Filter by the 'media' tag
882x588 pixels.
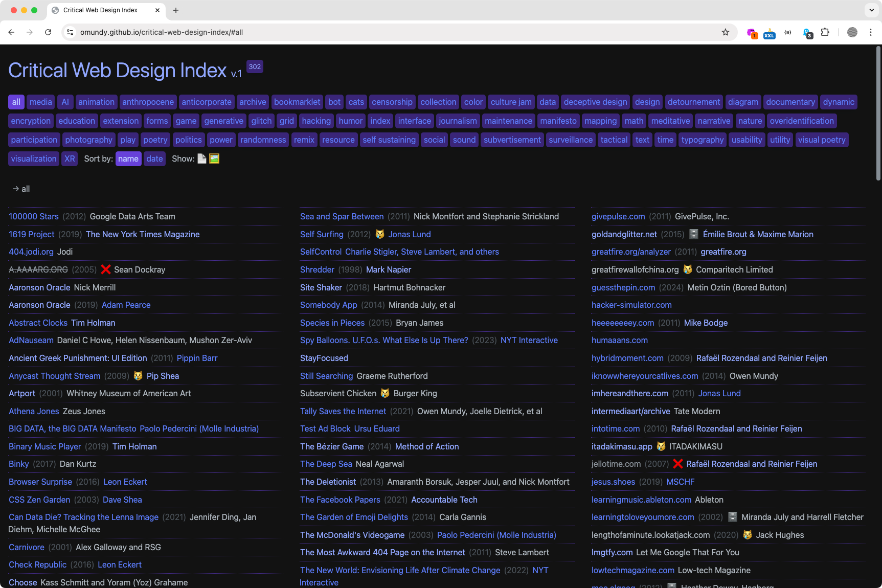coord(41,102)
